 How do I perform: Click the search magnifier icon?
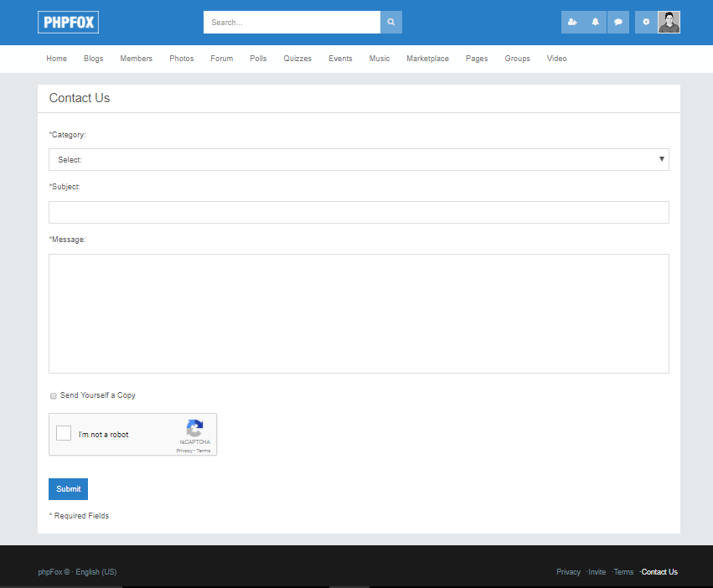coord(390,23)
